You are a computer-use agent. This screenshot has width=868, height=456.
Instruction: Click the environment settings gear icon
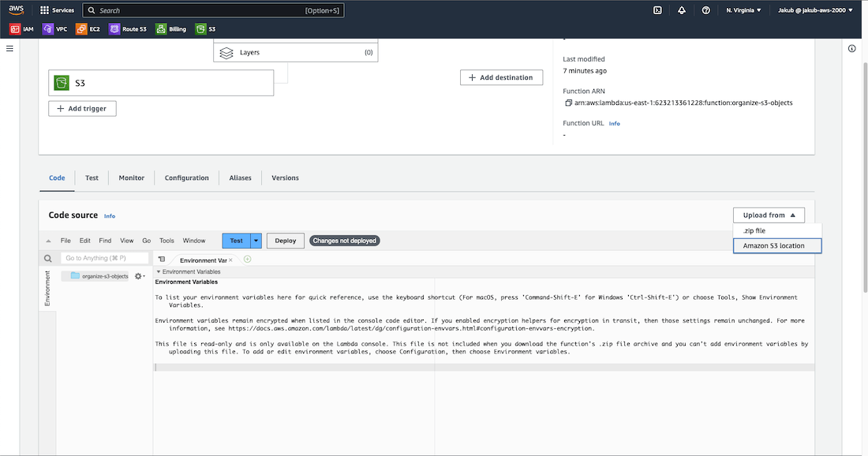140,276
